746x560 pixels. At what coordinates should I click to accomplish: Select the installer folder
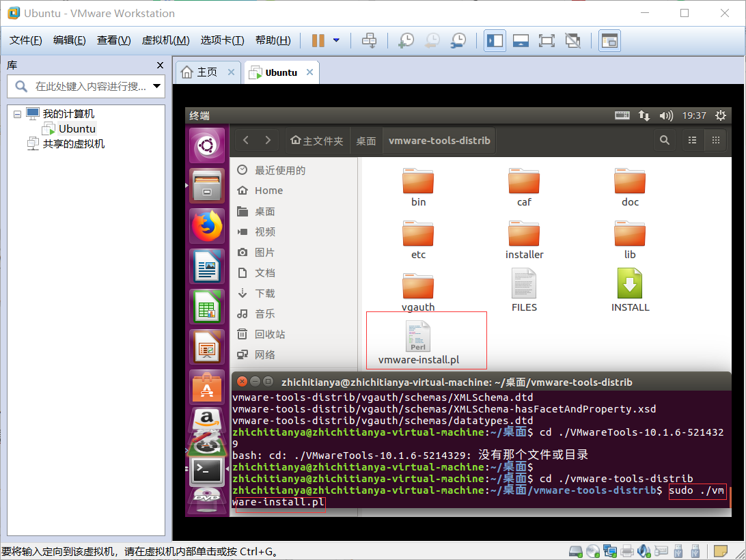524,240
